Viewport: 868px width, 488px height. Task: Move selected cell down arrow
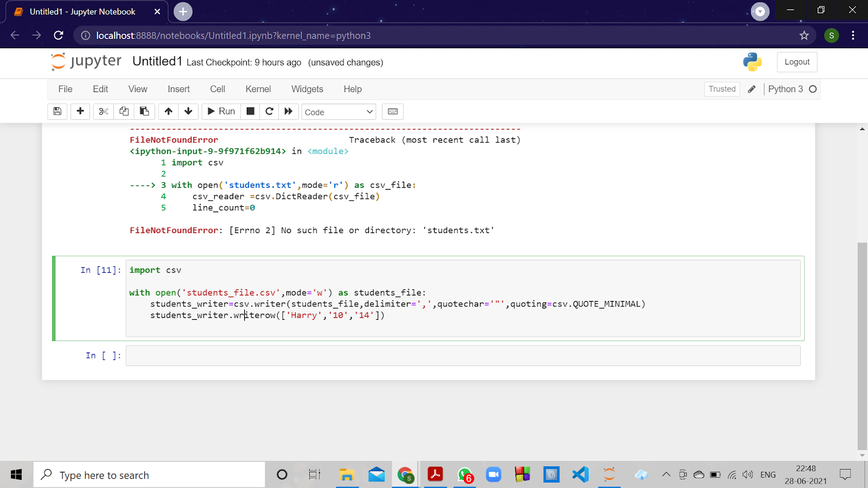tap(188, 111)
